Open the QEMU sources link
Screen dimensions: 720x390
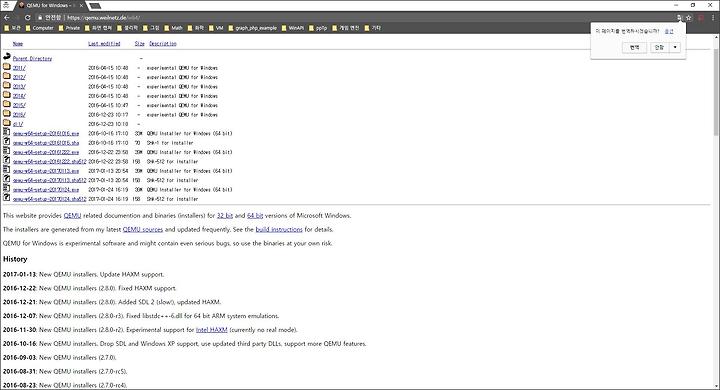pos(143,229)
